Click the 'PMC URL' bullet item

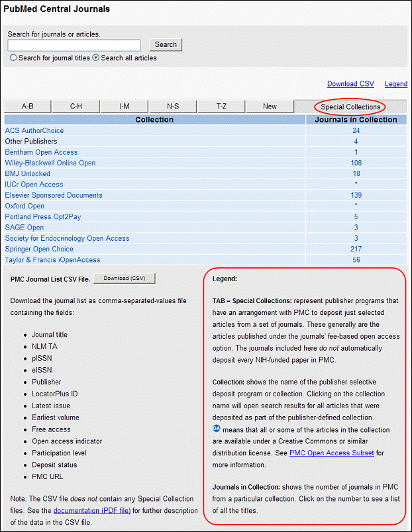click(48, 477)
